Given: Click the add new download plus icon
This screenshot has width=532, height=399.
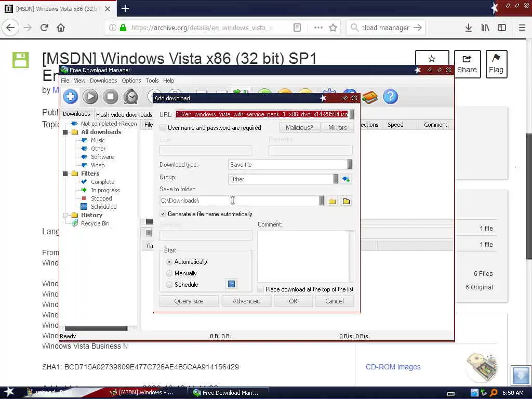Looking at the screenshot, I should 70,97.
